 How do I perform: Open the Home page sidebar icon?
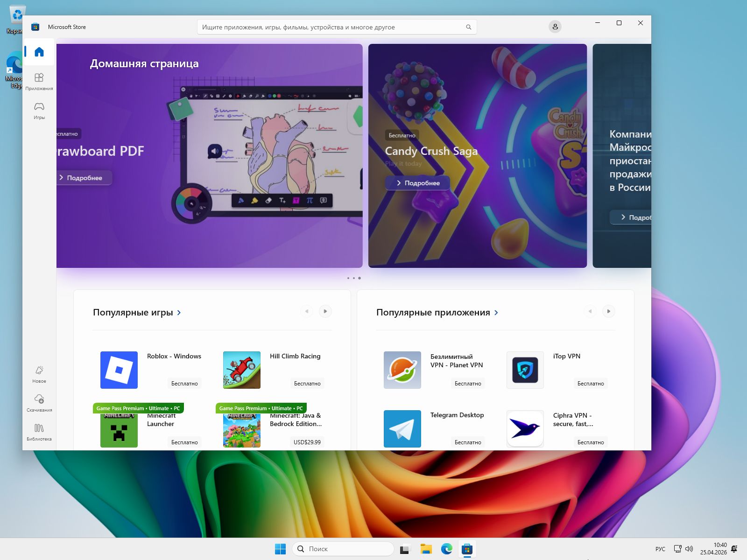point(39,52)
